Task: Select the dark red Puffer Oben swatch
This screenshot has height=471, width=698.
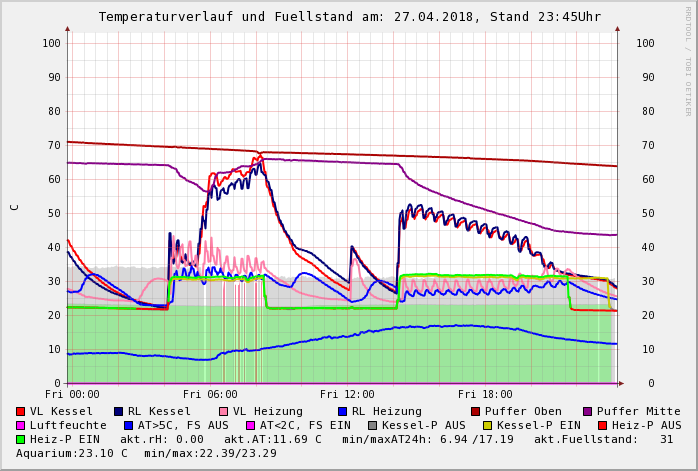Action: pyautogui.click(x=476, y=411)
